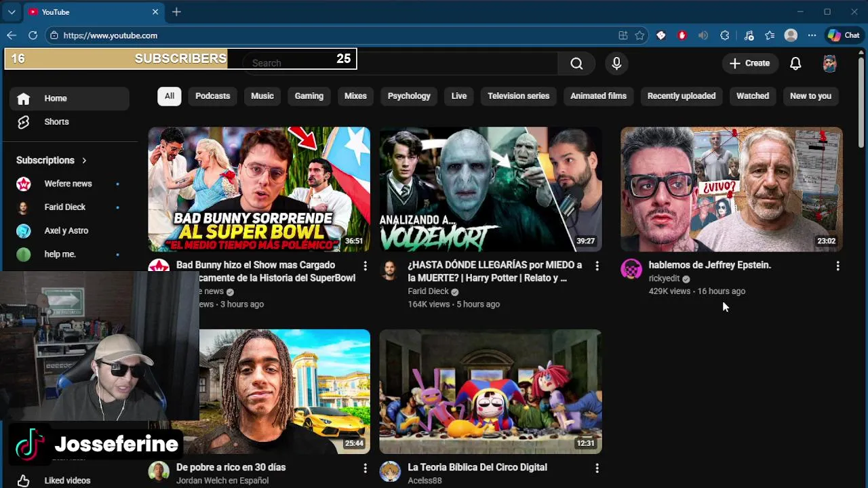Viewport: 868px width, 488px height.
Task: Reload the page
Action: 33,35
